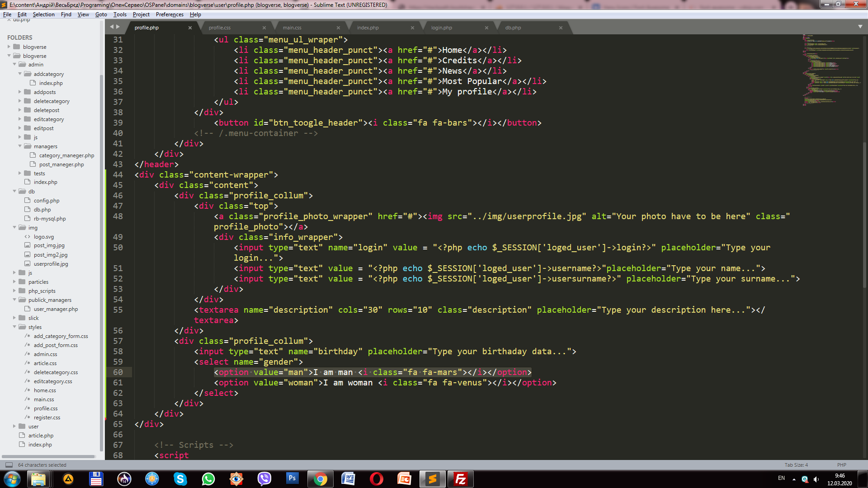
Task: Switch to the main.css tab
Action: tap(292, 28)
